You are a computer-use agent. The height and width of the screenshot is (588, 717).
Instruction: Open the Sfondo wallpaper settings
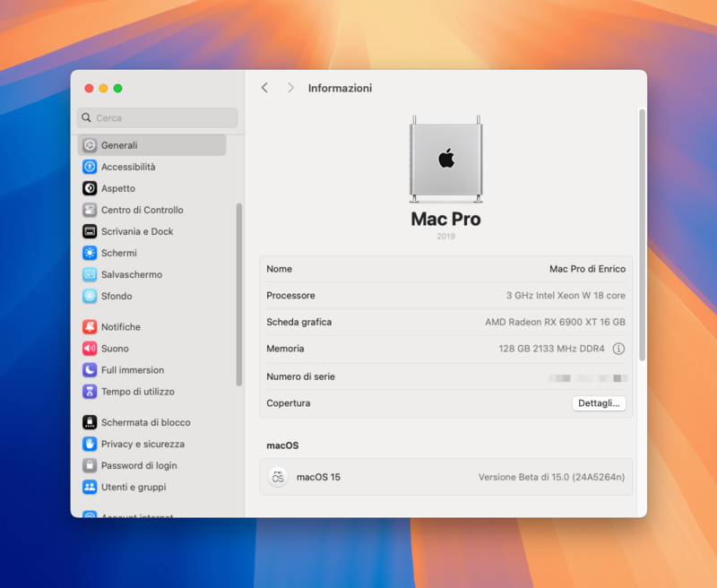point(117,296)
